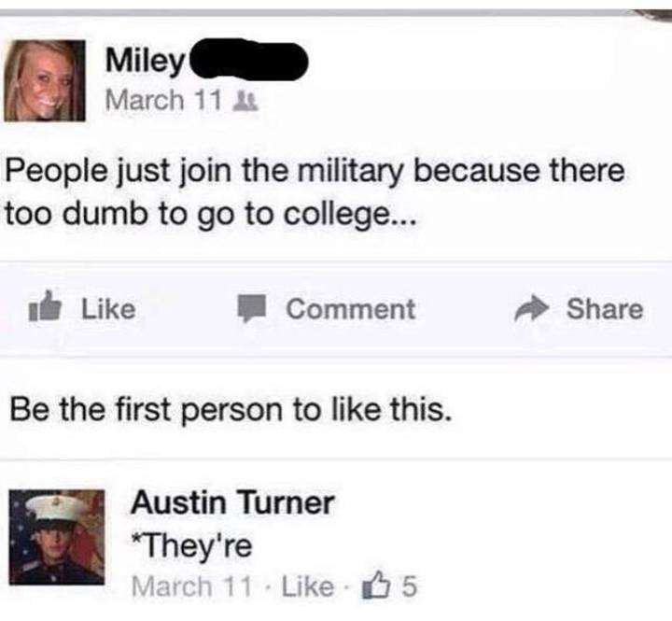The image size is (672, 621).
Task: Open Miley's profile picture
Action: pos(45,80)
